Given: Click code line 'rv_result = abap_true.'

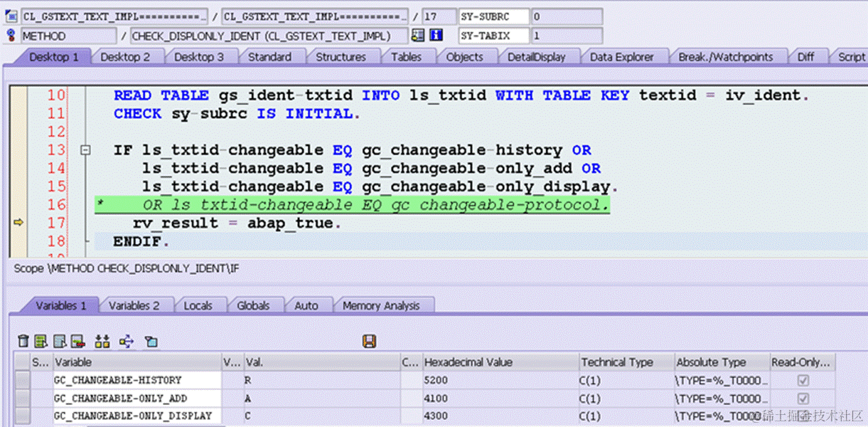Looking at the screenshot, I should tap(237, 223).
